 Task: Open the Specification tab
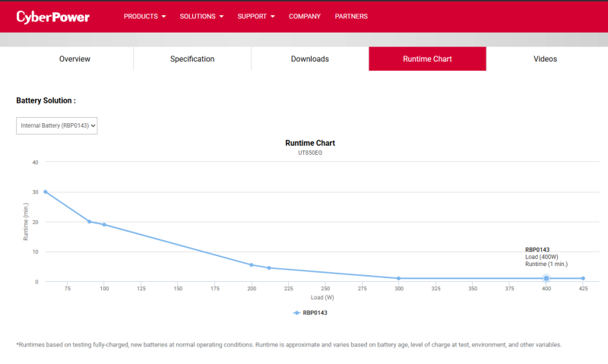(x=192, y=59)
